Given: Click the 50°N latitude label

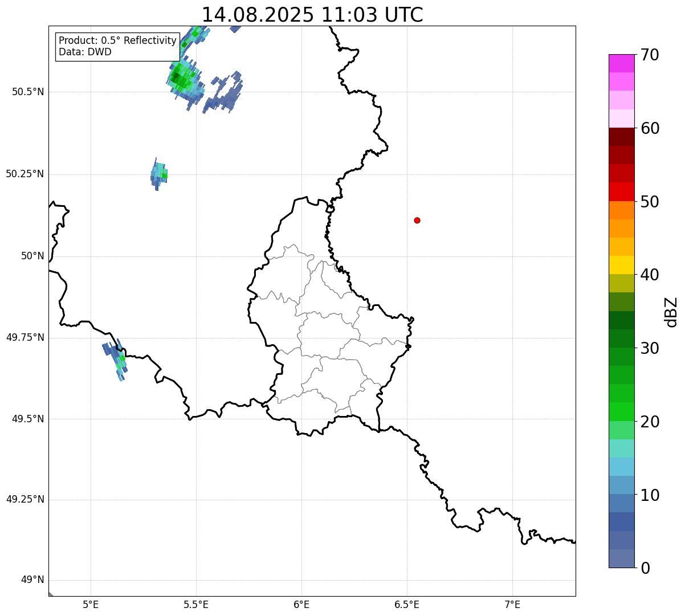Looking at the screenshot, I should pyautogui.click(x=32, y=256).
